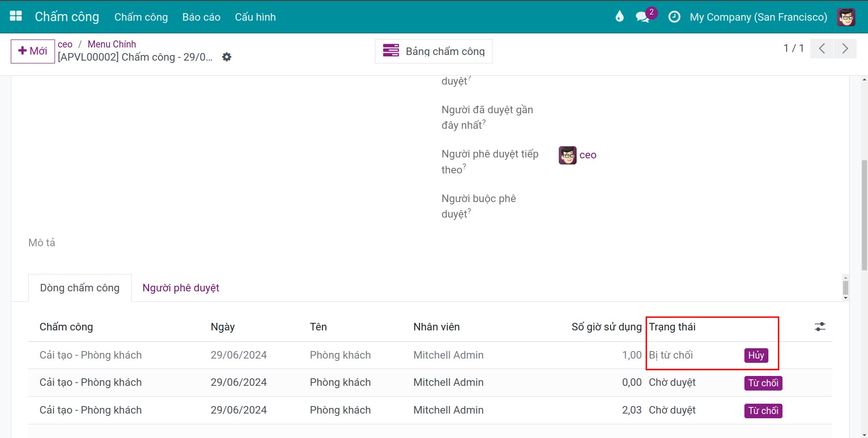This screenshot has height=438, width=868.
Task: Sort by the Trạng thái column
Action: 672,327
